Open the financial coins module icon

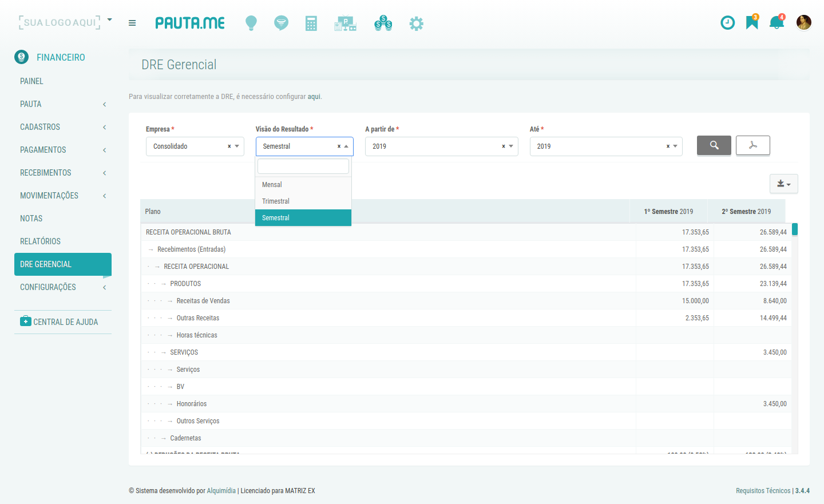tap(383, 23)
